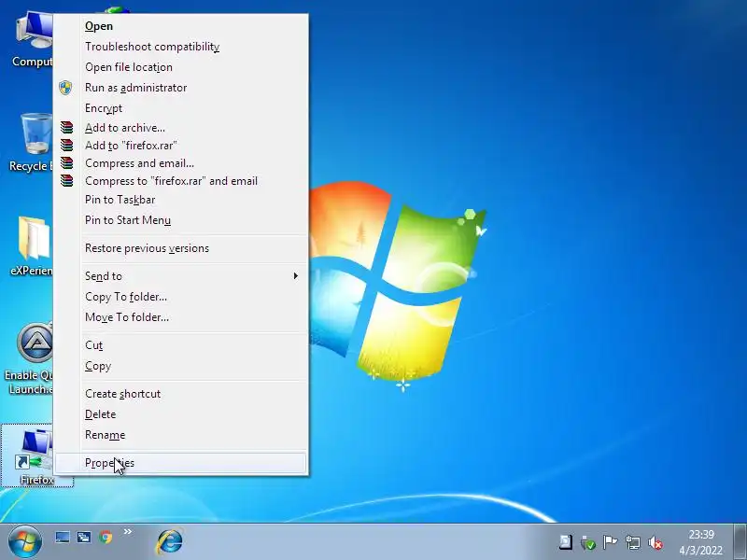Select Move To folder...
This screenshot has width=747, height=560.
tap(181, 317)
